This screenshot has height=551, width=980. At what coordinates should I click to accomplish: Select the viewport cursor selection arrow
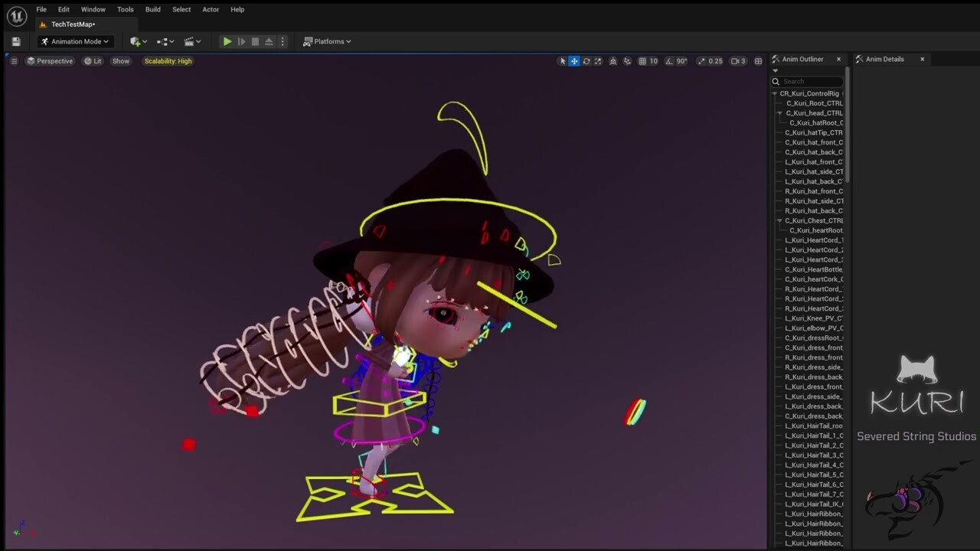pyautogui.click(x=563, y=60)
